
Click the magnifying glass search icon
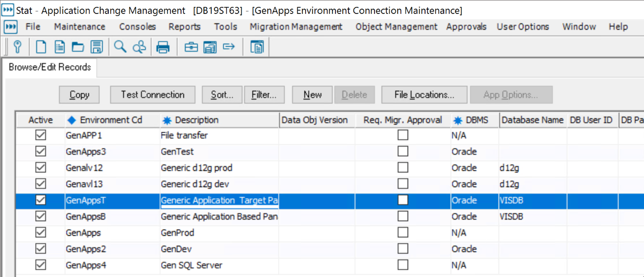pyautogui.click(x=120, y=47)
